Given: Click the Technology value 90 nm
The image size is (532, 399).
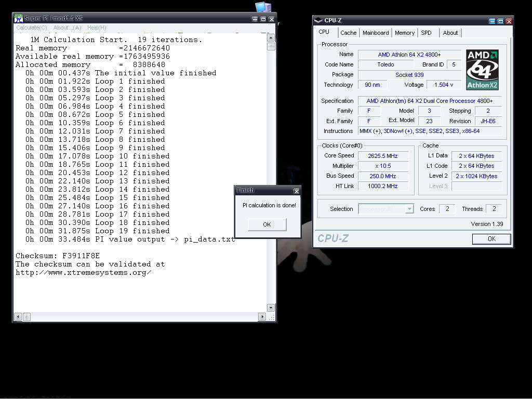Looking at the screenshot, I should coord(372,85).
